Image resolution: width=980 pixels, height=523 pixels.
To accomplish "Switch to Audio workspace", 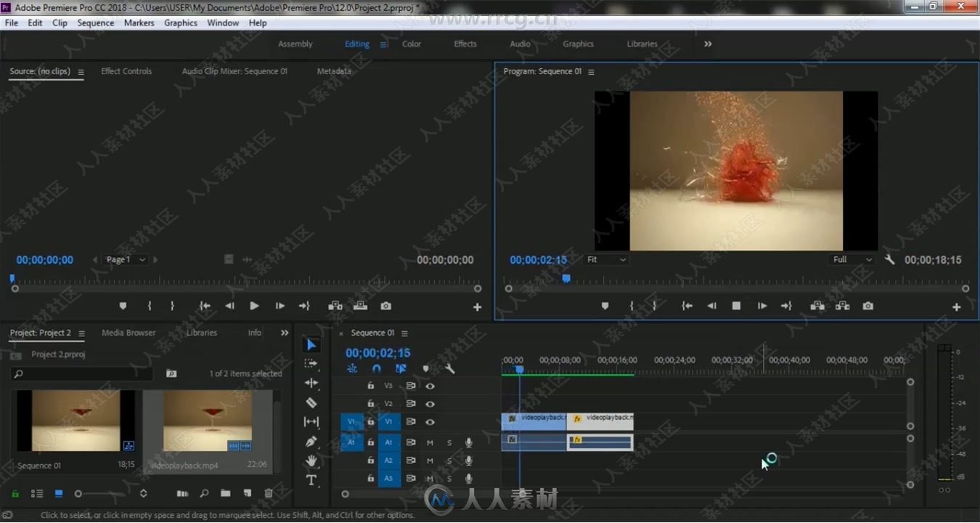I will [x=520, y=44].
